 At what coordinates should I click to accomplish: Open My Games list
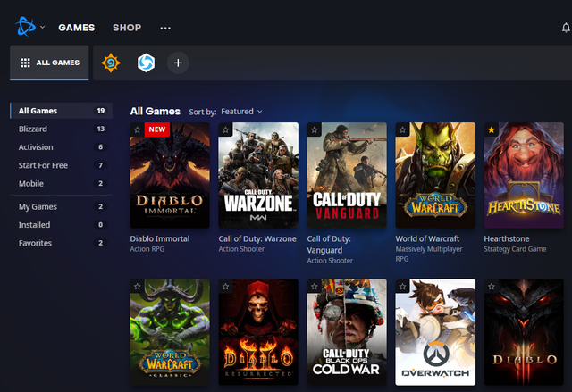[62, 206]
